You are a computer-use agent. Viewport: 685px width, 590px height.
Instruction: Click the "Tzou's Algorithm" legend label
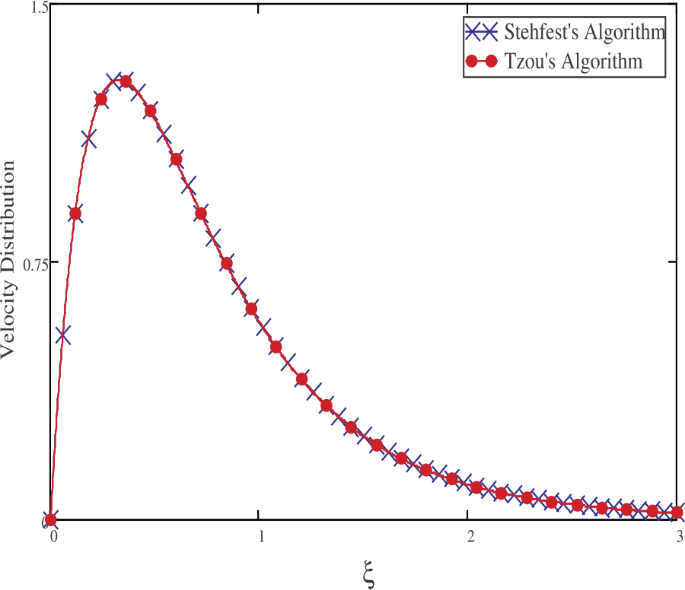pyautogui.click(x=573, y=61)
